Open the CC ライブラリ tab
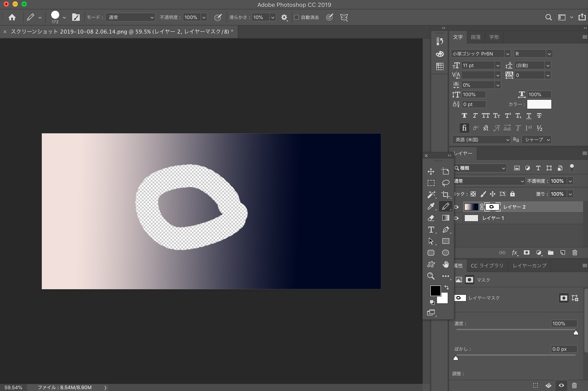The width and height of the screenshot is (588, 391). (x=487, y=266)
